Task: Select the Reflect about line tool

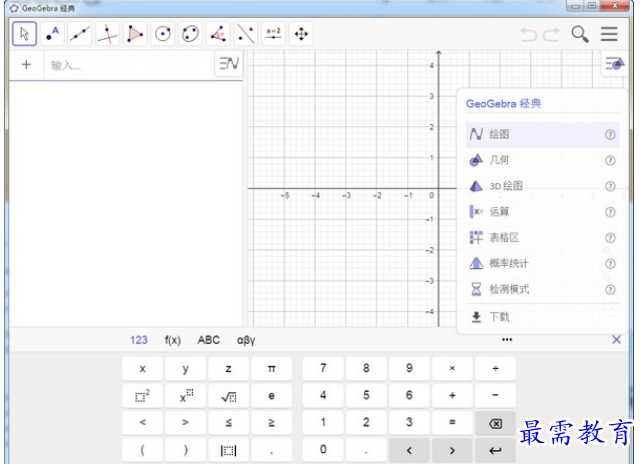Action: [246, 34]
